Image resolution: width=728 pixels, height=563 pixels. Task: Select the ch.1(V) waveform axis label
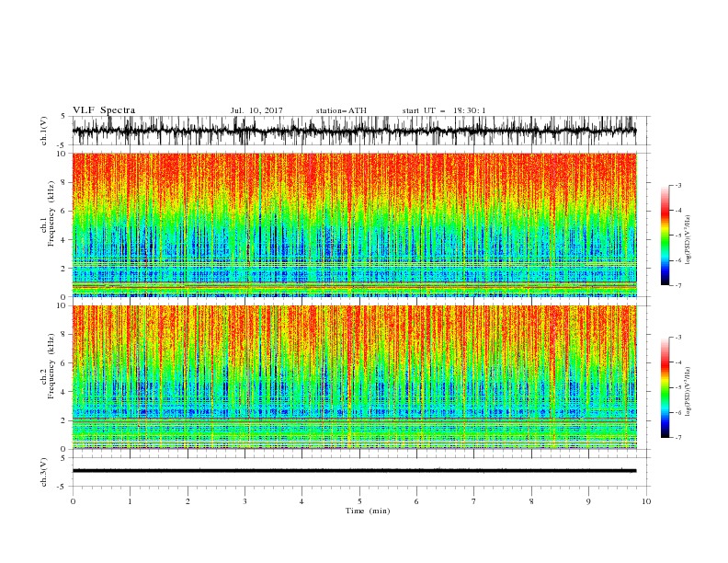[x=44, y=131]
